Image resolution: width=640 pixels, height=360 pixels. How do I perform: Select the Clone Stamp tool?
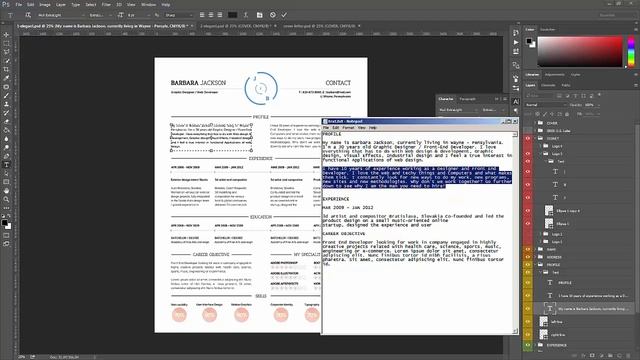pos(6,104)
